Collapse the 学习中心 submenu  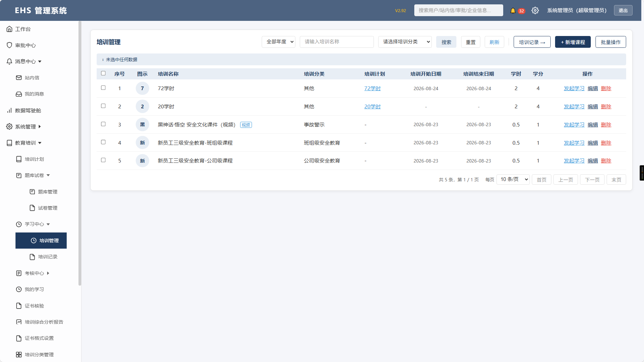click(48, 224)
